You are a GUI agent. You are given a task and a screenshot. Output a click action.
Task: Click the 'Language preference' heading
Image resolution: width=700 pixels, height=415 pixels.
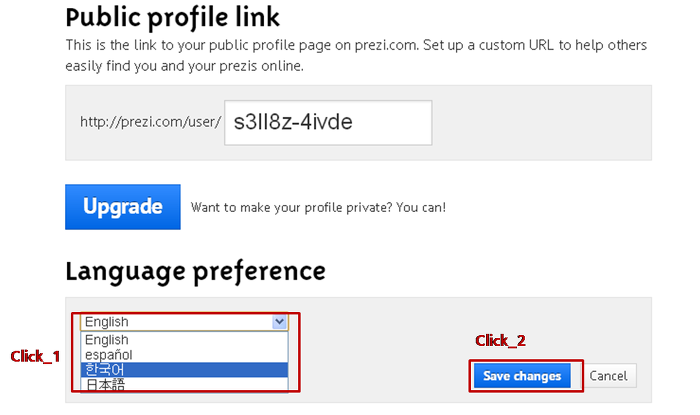pyautogui.click(x=195, y=271)
